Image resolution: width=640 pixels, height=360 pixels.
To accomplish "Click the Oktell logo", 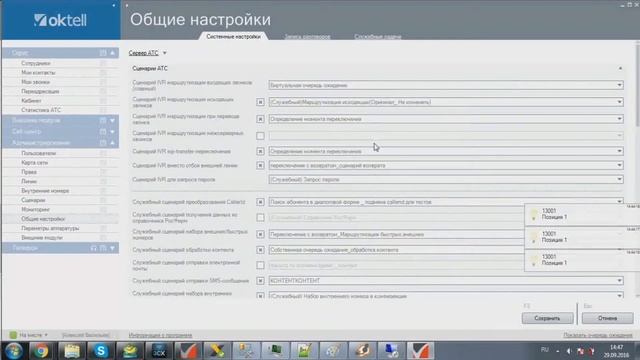I will pos(60,20).
